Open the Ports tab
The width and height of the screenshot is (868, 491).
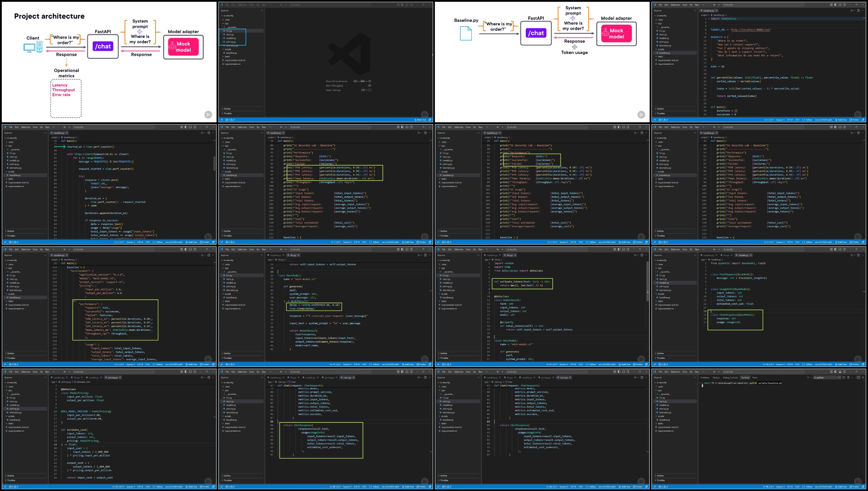(x=755, y=377)
